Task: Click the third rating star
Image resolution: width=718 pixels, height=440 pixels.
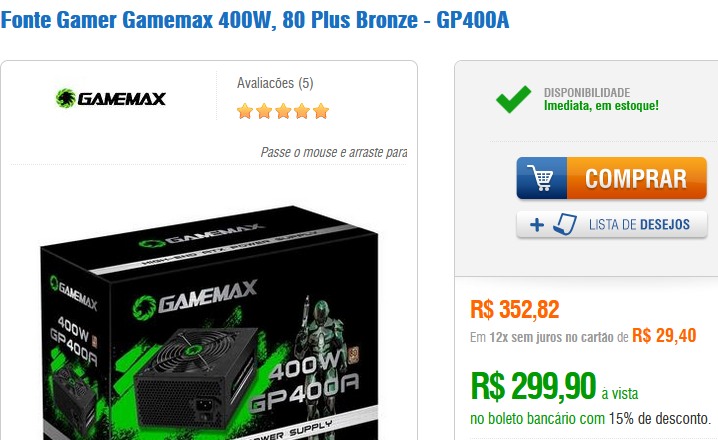Action: point(283,111)
